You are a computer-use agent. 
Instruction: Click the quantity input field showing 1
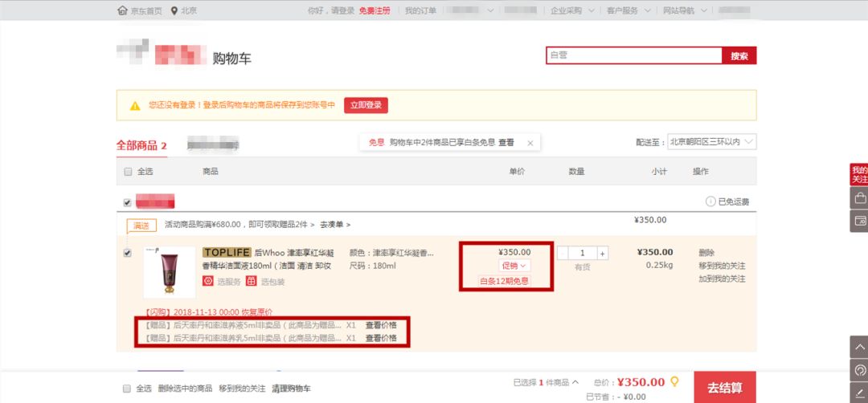(583, 253)
